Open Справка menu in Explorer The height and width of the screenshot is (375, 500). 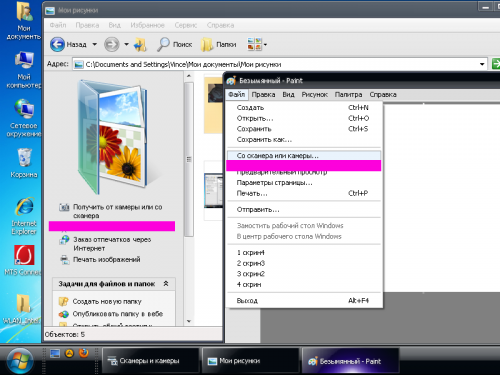(x=220, y=25)
